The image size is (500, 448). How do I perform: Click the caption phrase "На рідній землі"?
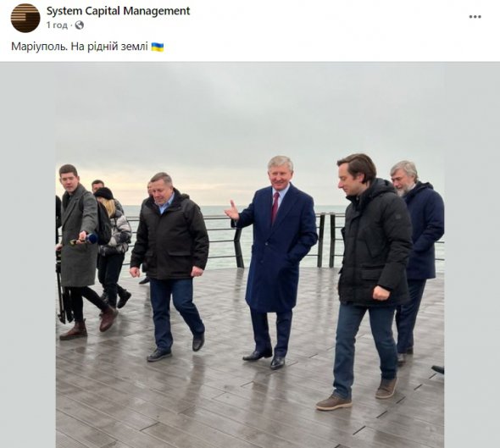(x=109, y=47)
